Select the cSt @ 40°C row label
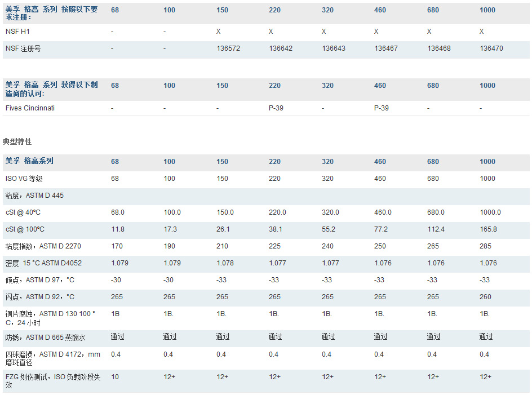This screenshot has width=532, height=395. click(23, 212)
